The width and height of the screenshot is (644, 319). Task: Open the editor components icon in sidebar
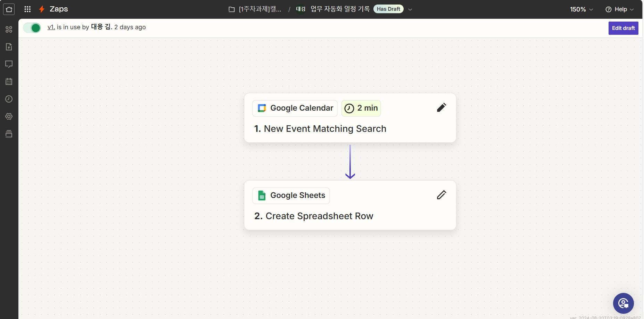point(9,30)
